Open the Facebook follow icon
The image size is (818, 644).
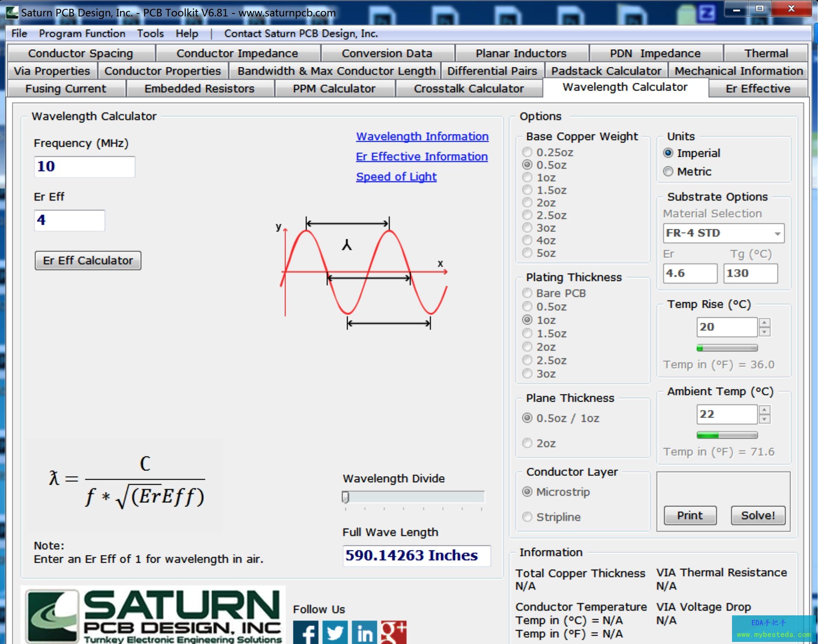point(305,632)
